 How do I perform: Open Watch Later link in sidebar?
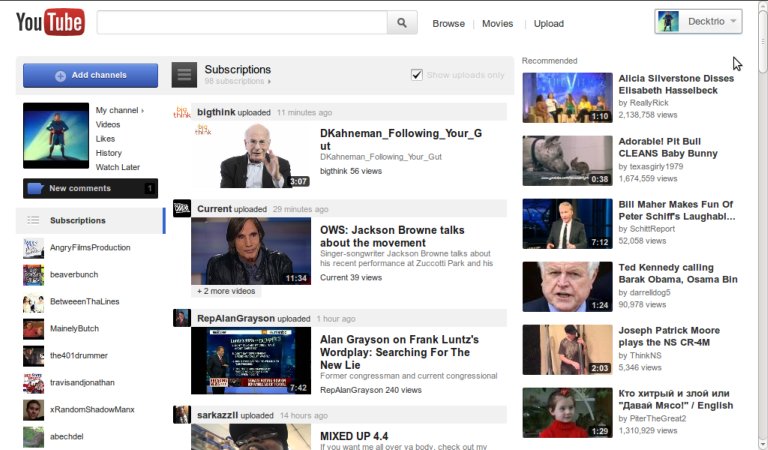coord(118,167)
